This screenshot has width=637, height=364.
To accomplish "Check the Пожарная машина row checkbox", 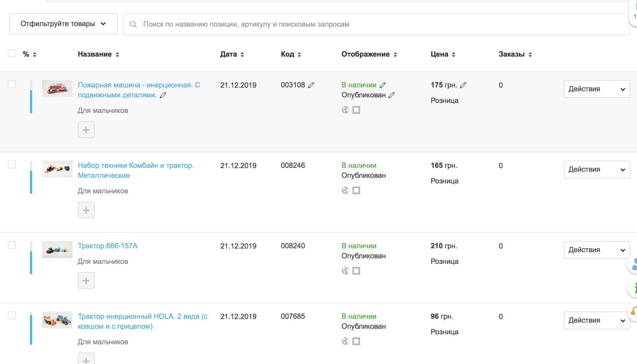I will click(x=12, y=84).
